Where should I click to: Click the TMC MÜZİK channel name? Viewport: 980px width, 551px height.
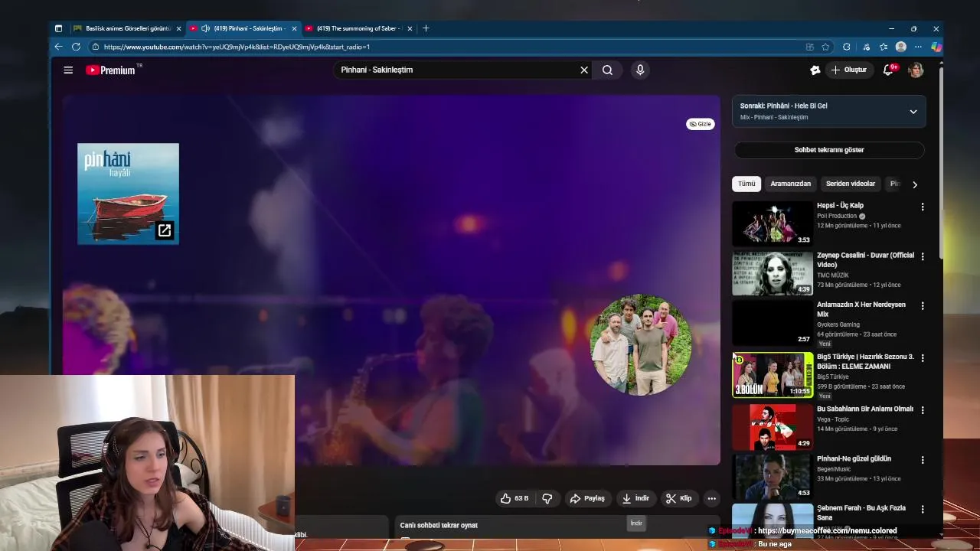pos(832,275)
